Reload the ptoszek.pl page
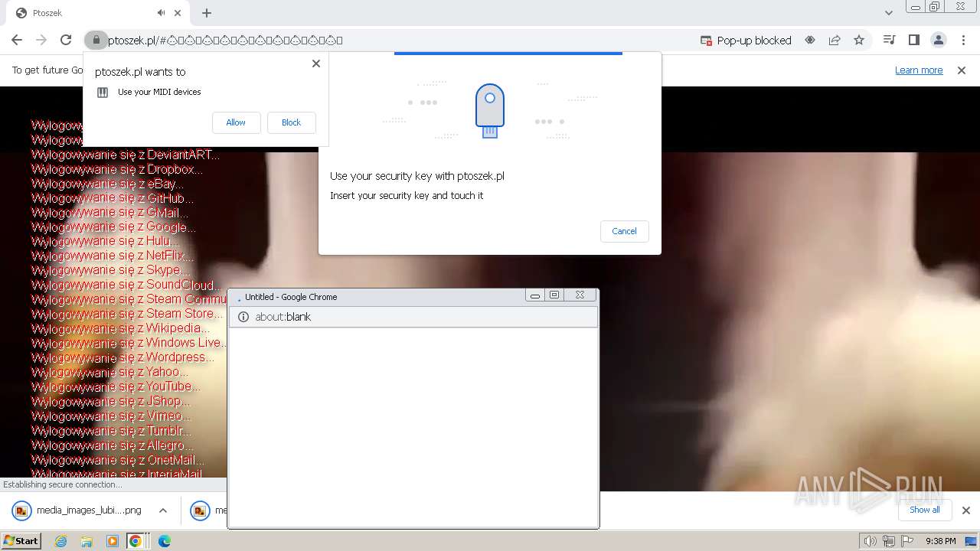The image size is (980, 551). click(x=66, y=40)
